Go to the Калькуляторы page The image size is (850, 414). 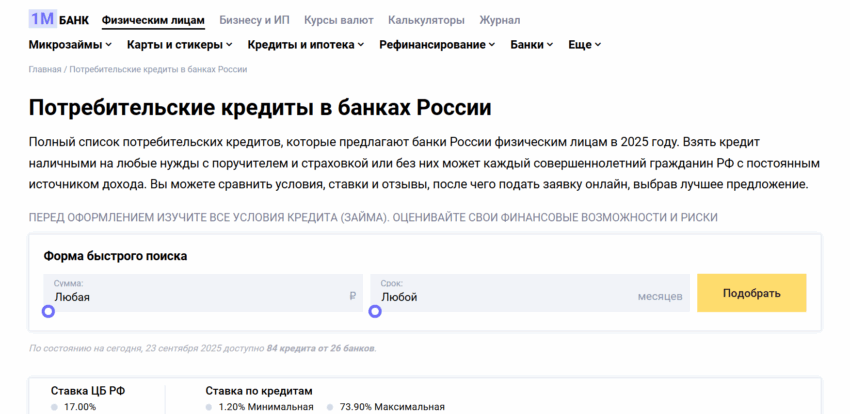pyautogui.click(x=426, y=20)
